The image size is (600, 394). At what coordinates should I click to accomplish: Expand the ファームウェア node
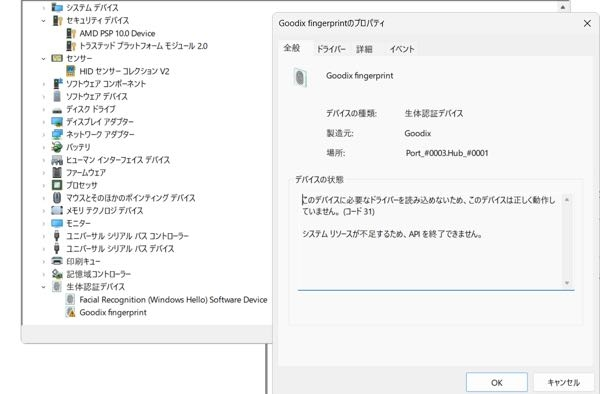point(43,173)
